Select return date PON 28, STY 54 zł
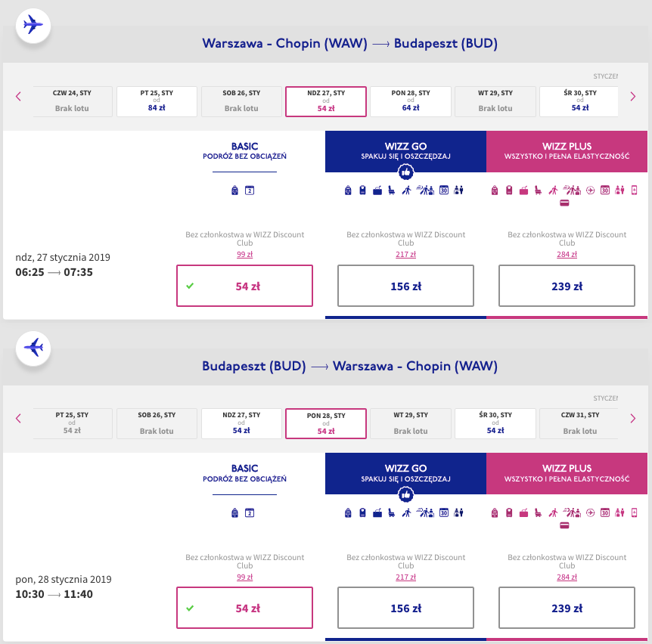Image resolution: width=652 pixels, height=644 pixels. [326, 423]
